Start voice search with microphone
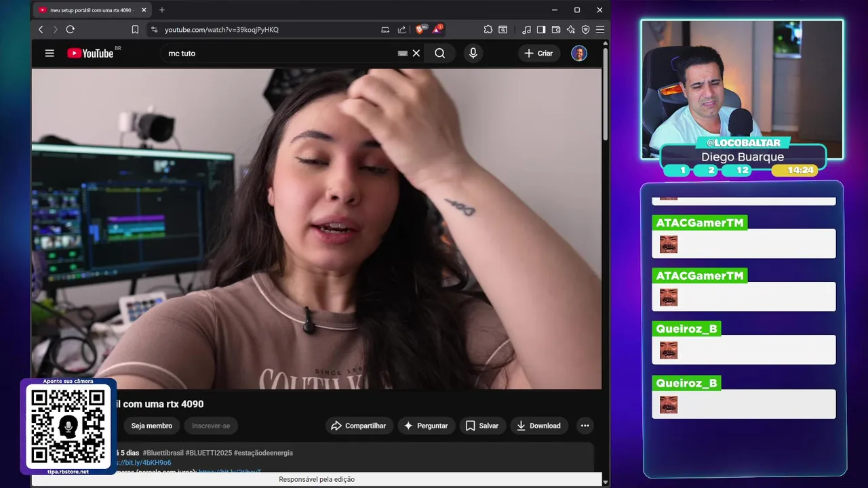Viewport: 868px width, 488px height. pos(473,53)
